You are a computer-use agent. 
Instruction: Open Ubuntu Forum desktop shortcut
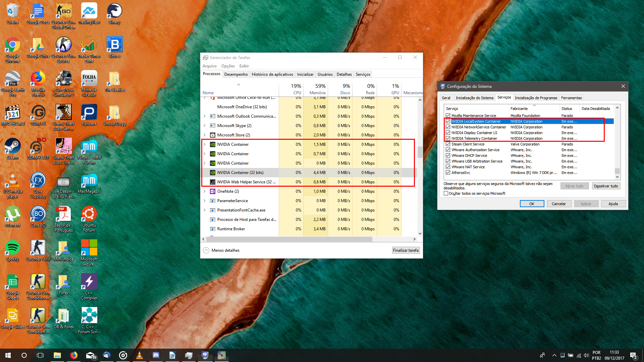pos(89,219)
